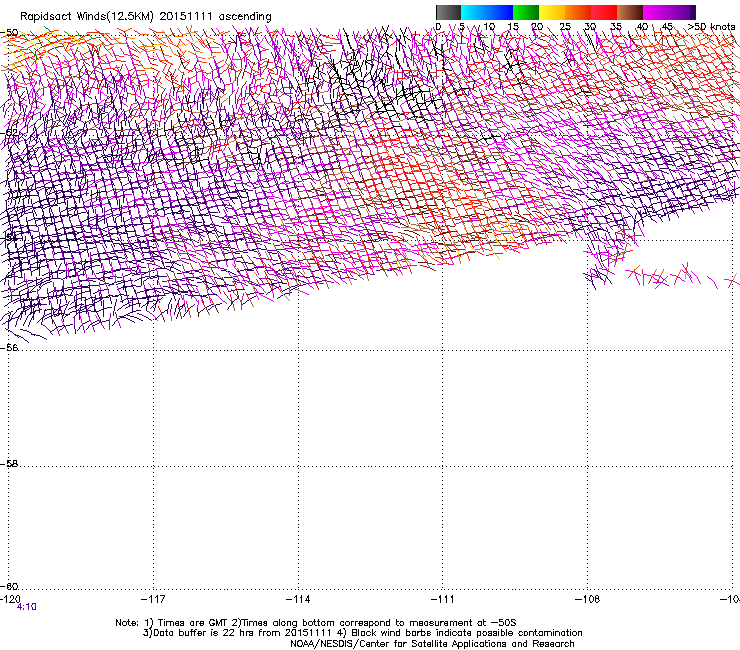Click the '-60' latitude label
The height and width of the screenshot is (650, 740).
10,586
